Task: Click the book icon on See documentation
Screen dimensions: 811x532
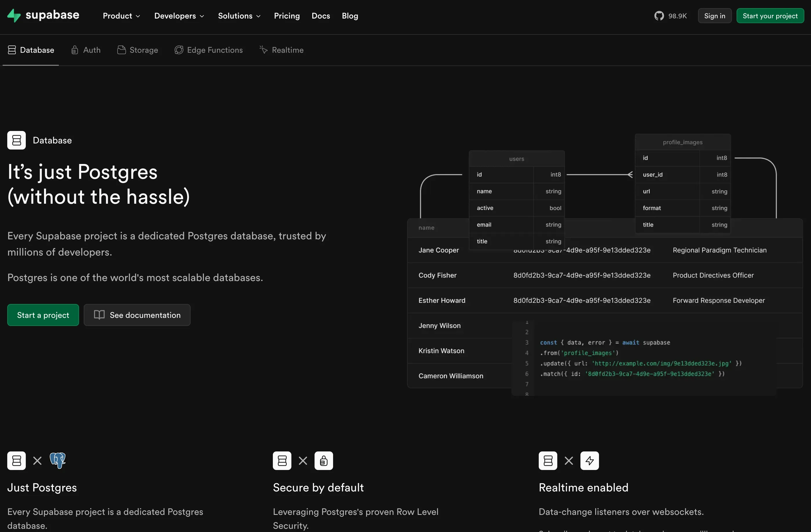Action: coord(100,315)
